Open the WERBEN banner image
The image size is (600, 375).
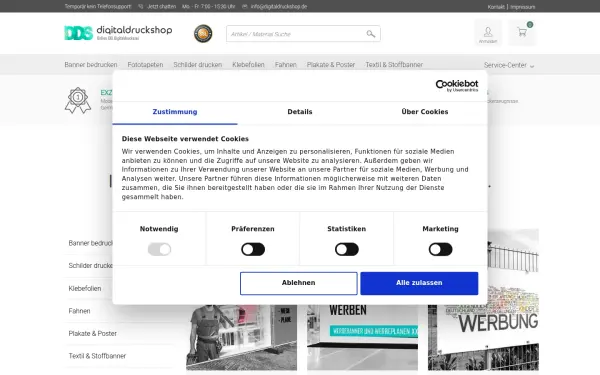[362, 337]
